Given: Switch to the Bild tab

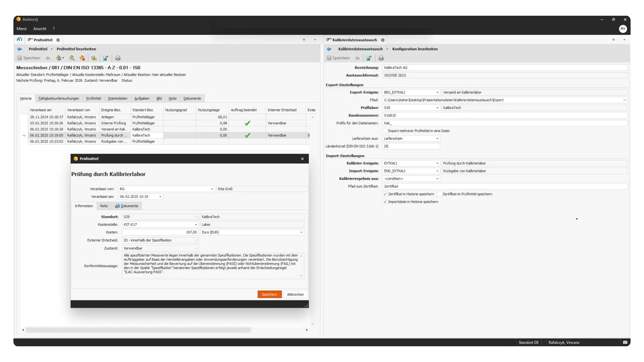Looking at the screenshot, I should coord(159,99).
